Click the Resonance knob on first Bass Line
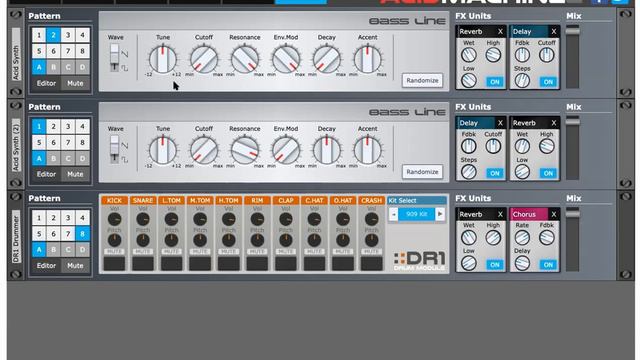 [244, 59]
